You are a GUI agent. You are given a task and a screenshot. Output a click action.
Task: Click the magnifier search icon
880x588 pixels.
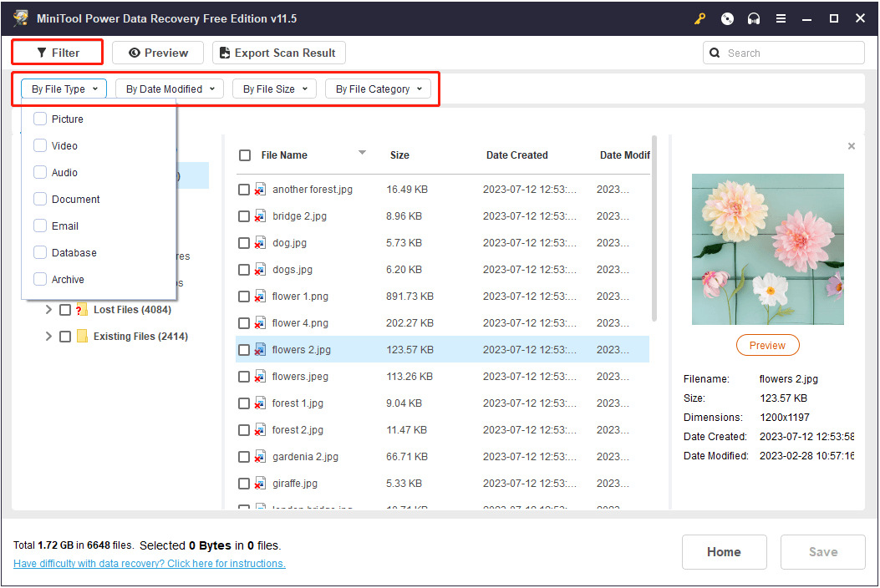point(715,53)
